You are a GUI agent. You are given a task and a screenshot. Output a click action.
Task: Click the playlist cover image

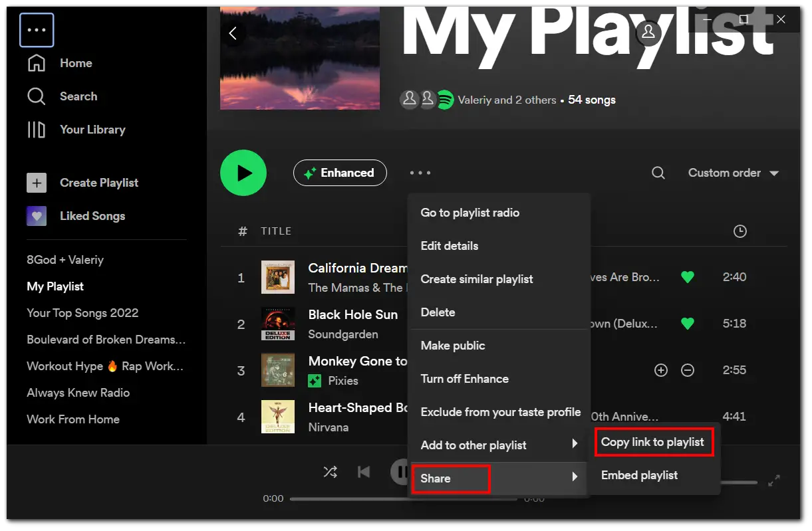[x=300, y=56]
